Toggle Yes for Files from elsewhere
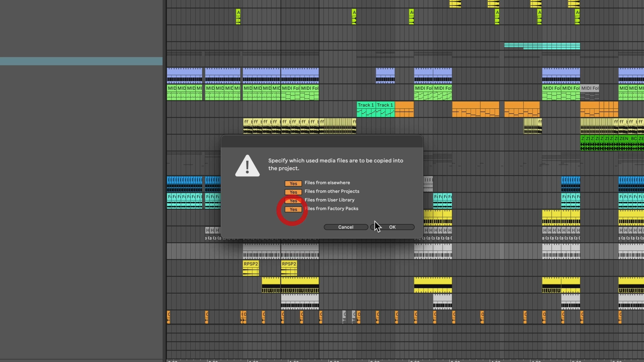This screenshot has height=362, width=644. point(293,183)
